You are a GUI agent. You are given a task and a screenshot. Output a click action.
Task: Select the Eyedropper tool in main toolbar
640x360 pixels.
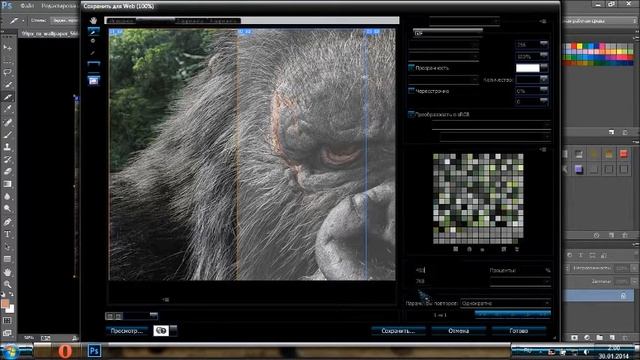click(x=7, y=109)
